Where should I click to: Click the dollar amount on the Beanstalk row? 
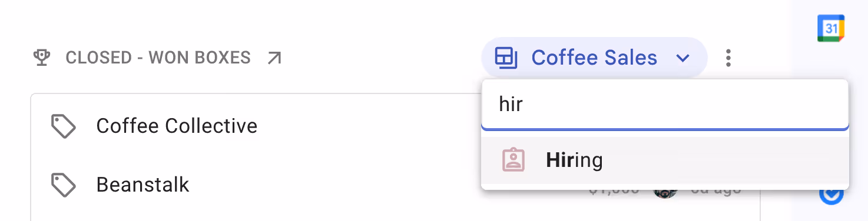click(x=614, y=191)
